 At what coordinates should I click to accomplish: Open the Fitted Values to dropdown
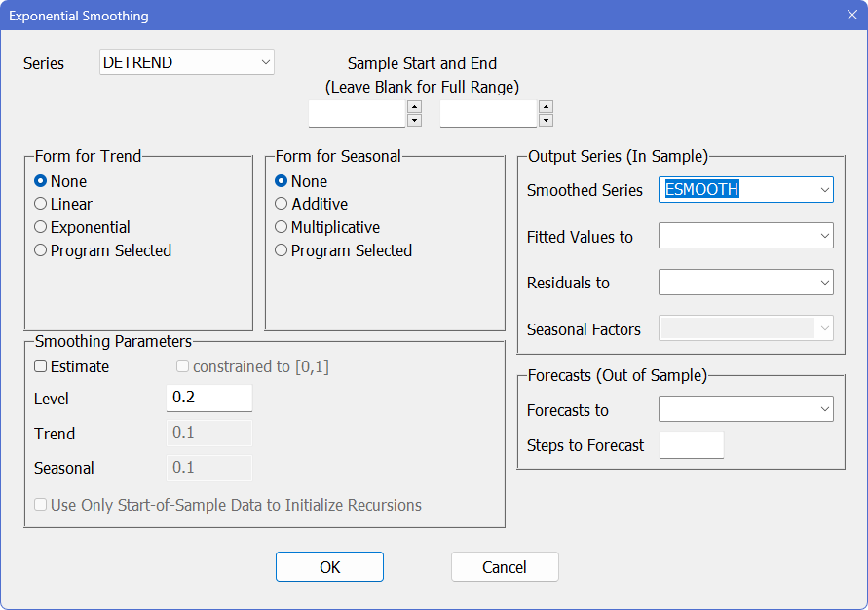point(824,236)
